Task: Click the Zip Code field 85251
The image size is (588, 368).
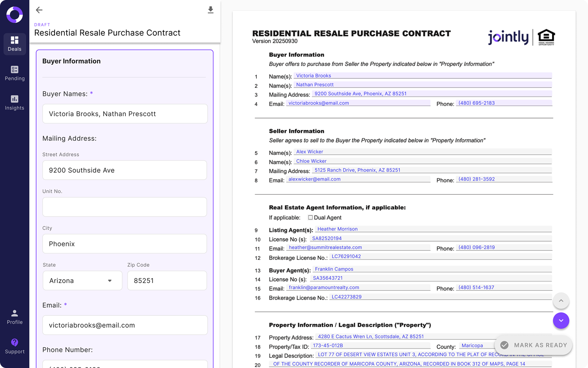Action: pyautogui.click(x=167, y=280)
